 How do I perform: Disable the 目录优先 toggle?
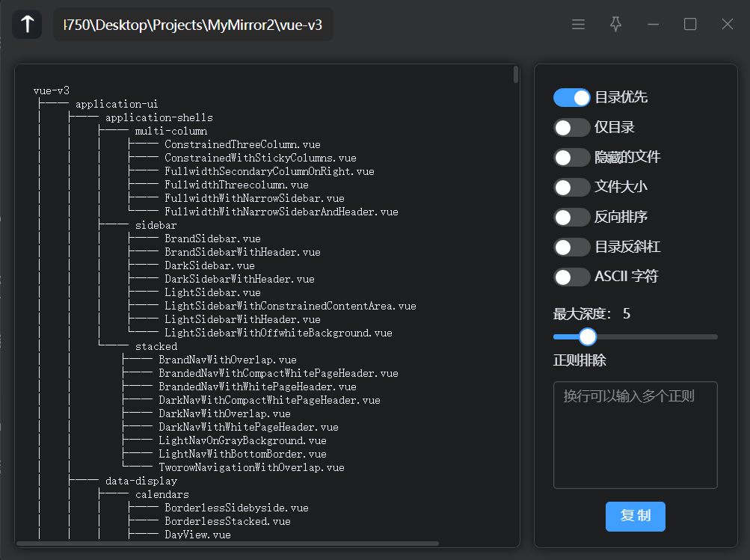tap(572, 98)
